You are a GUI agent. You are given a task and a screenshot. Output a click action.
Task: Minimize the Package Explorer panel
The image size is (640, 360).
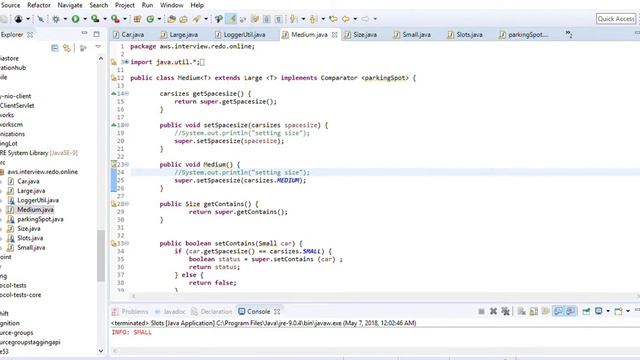tap(84, 33)
